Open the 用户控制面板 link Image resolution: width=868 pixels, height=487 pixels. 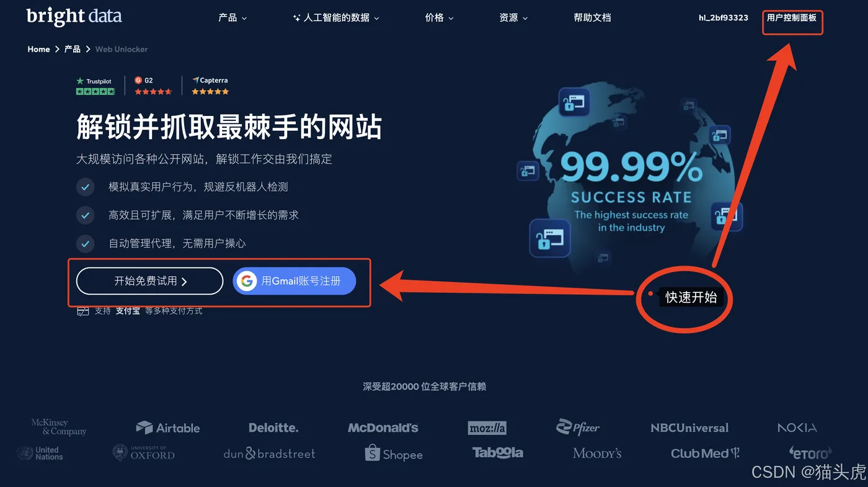pos(792,18)
